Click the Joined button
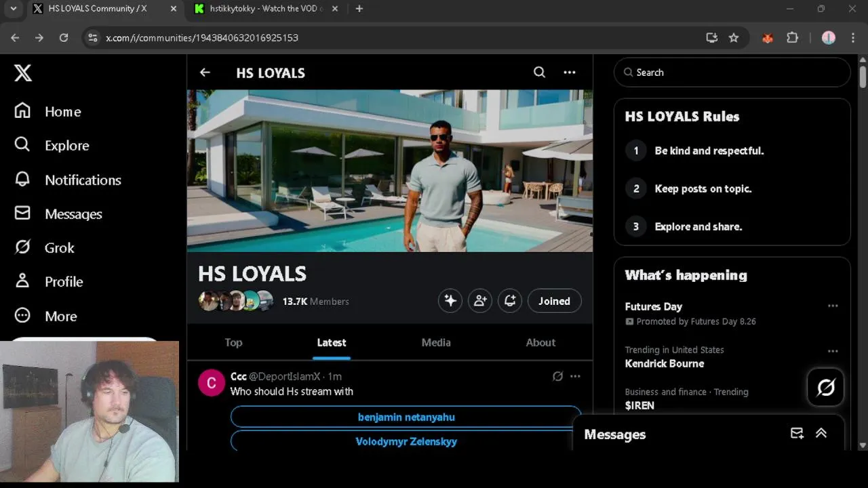The height and width of the screenshot is (488, 868). click(x=554, y=301)
